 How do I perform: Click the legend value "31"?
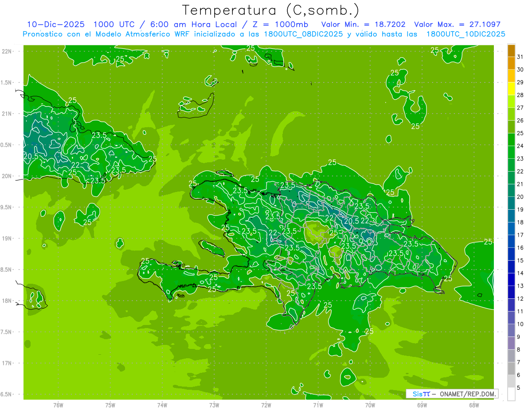pos(520,57)
